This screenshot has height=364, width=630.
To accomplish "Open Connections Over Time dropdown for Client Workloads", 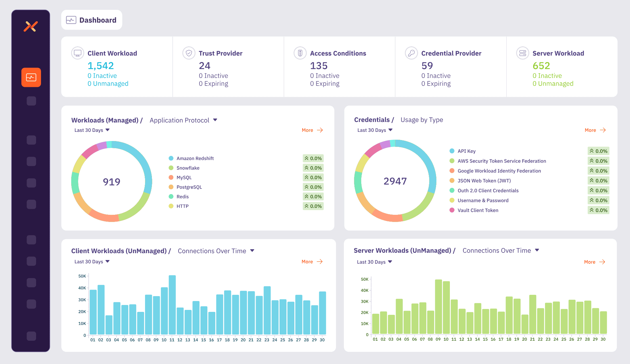I will pos(216,251).
